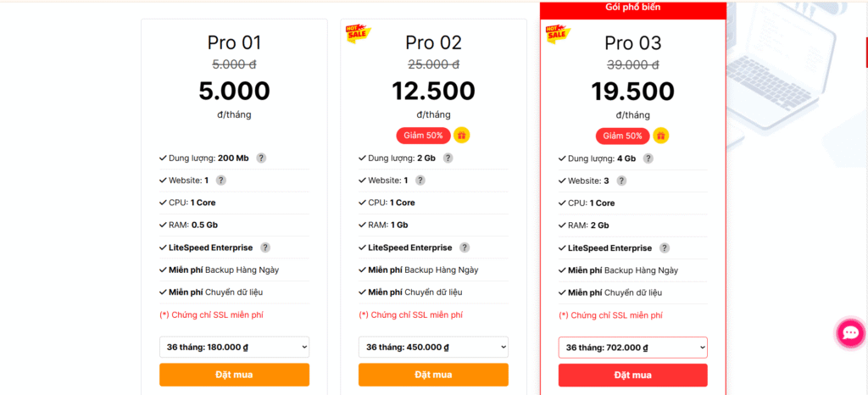This screenshot has width=868, height=395.
Task: Click help icon beside Pro 02 Website
Action: pyautogui.click(x=420, y=181)
